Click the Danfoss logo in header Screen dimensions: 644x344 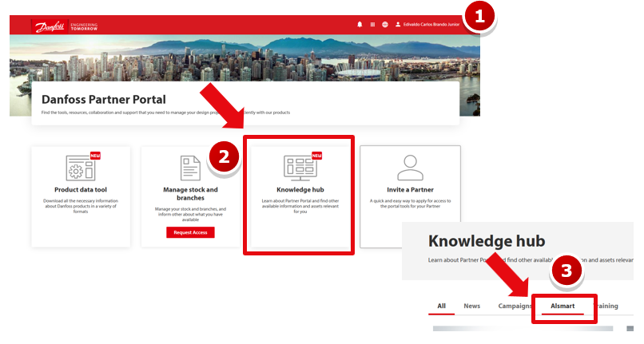tap(50, 26)
